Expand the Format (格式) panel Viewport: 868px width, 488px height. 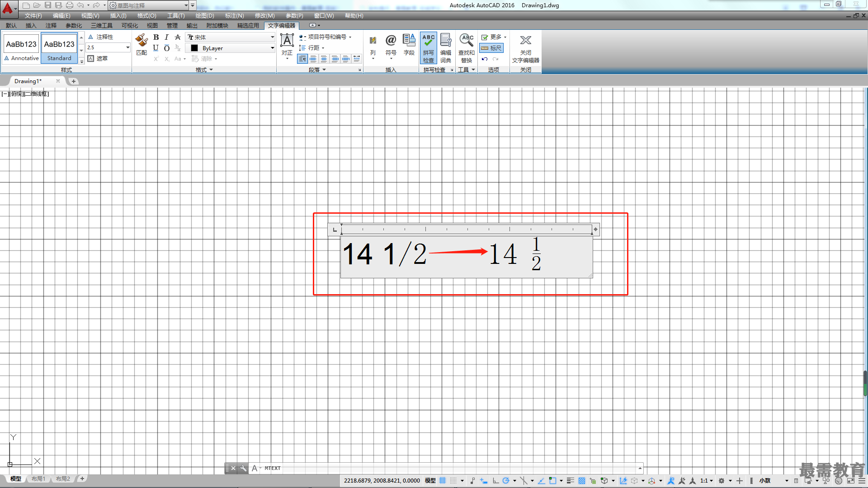204,70
